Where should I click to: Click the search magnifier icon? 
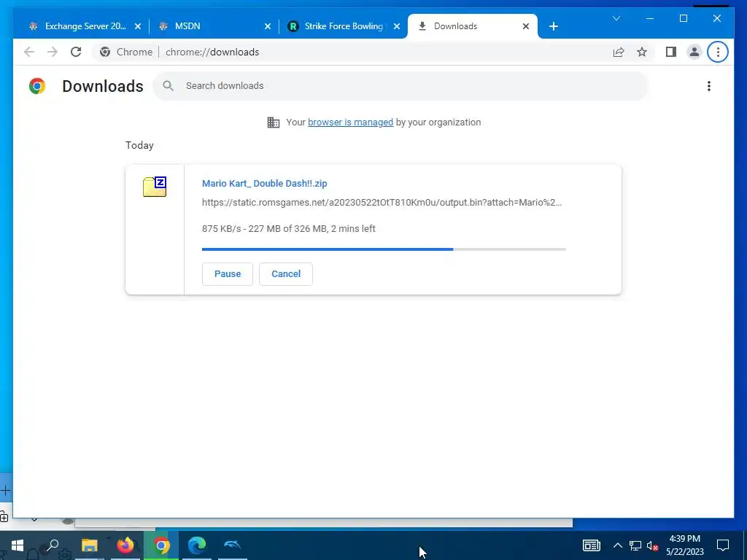pyautogui.click(x=168, y=86)
